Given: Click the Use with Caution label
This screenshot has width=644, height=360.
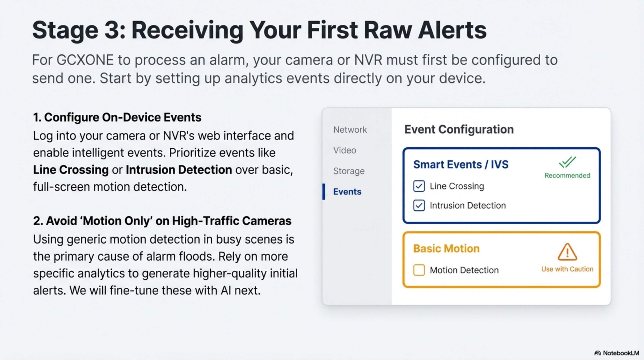Looking at the screenshot, I should [x=567, y=269].
